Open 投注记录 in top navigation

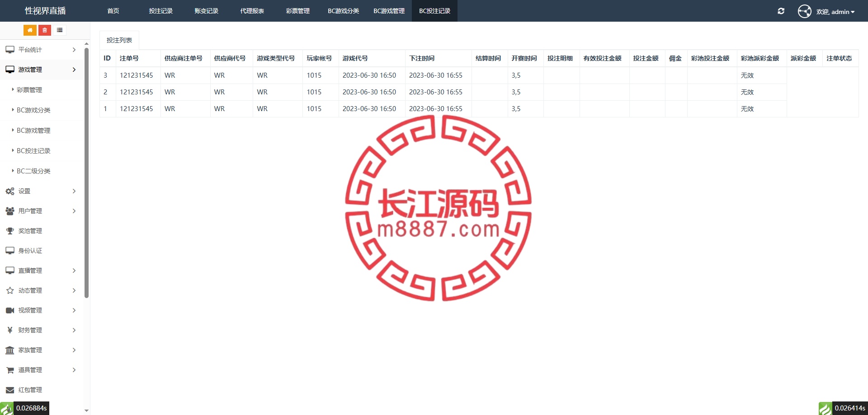pyautogui.click(x=161, y=11)
